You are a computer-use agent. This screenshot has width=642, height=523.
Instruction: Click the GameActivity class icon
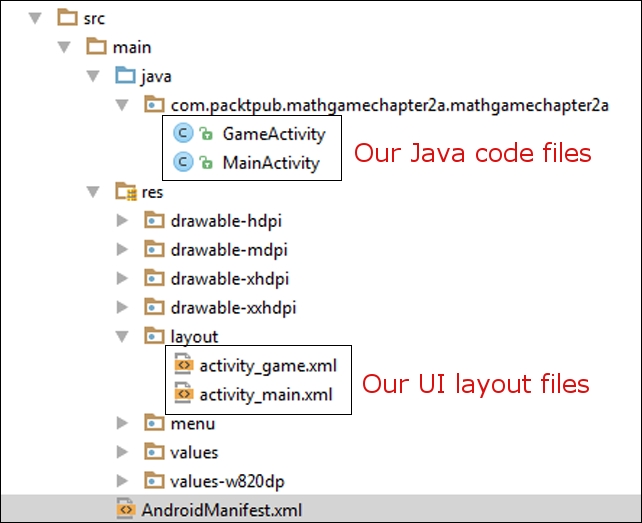coord(183,133)
